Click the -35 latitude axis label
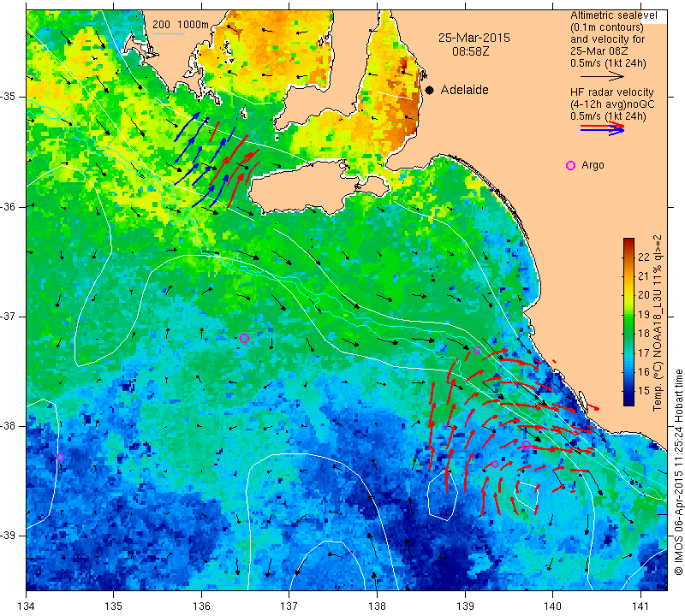 point(9,97)
